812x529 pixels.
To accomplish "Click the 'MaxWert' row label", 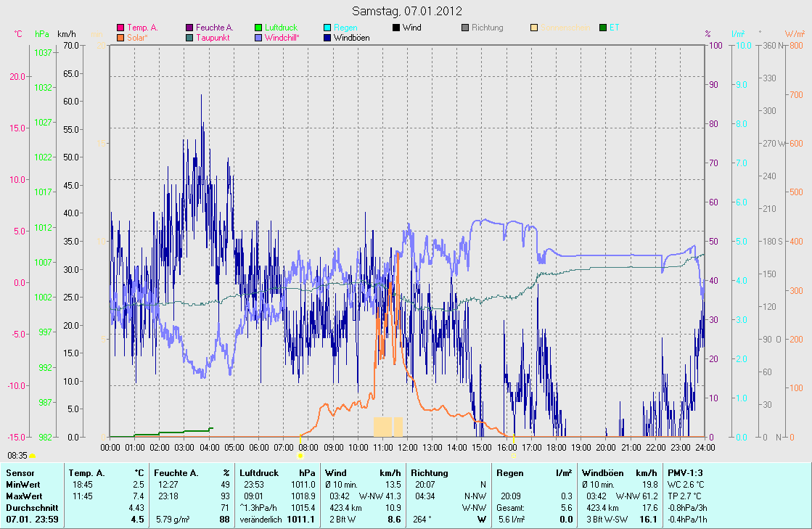I will 24,496.
